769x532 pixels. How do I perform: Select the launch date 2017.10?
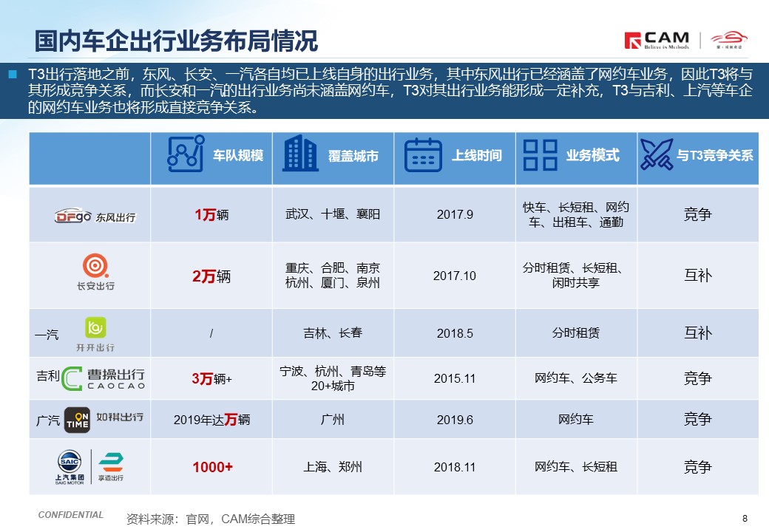(x=455, y=276)
